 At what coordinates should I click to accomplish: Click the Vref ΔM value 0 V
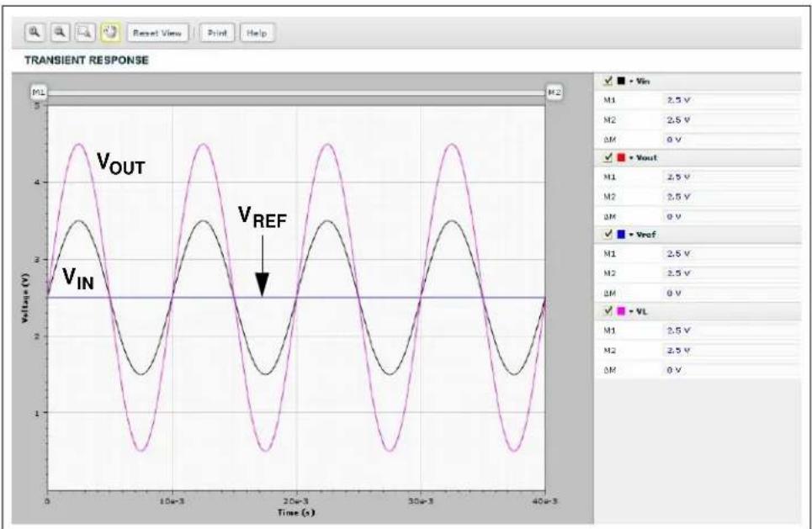(x=674, y=294)
